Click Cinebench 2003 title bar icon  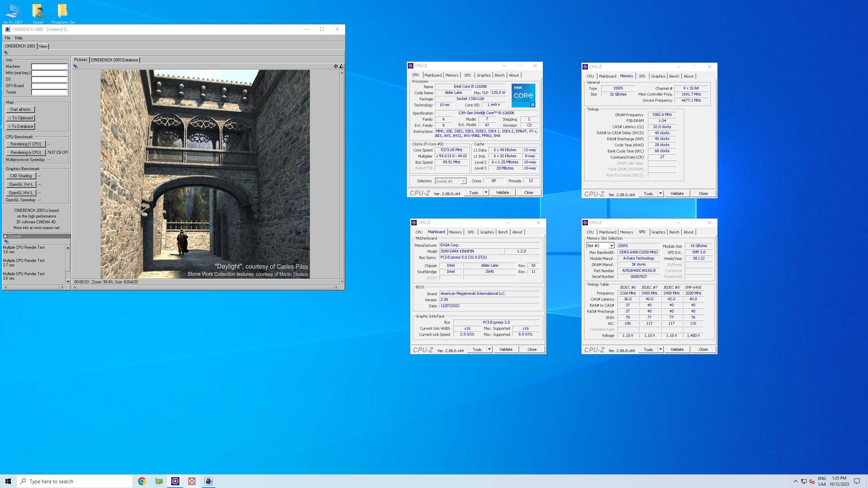pos(7,29)
